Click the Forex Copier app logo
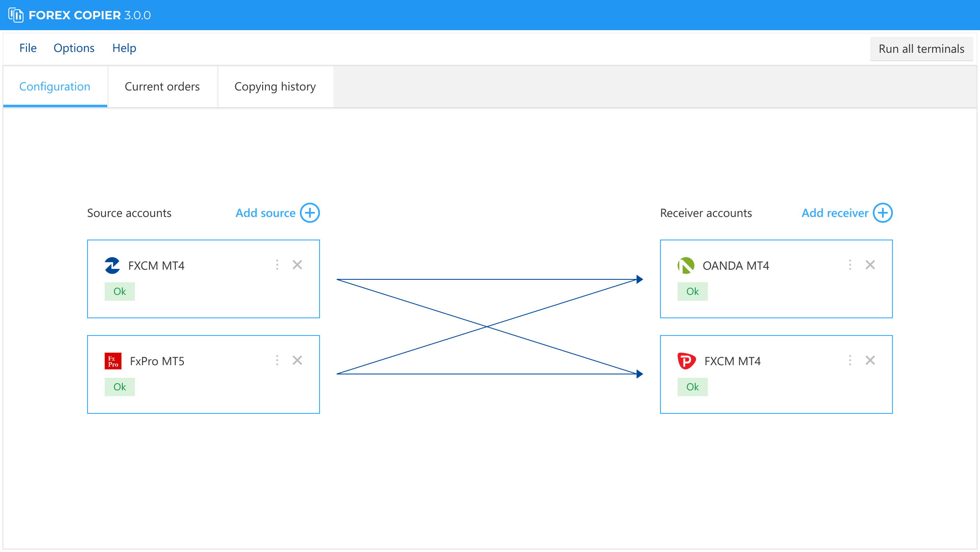 (16, 15)
